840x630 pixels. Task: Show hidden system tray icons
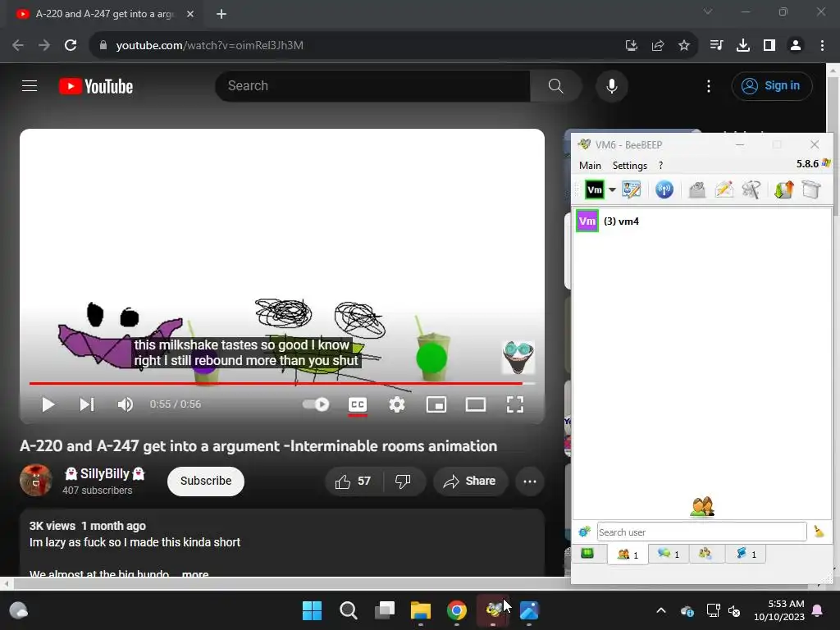pos(661,610)
